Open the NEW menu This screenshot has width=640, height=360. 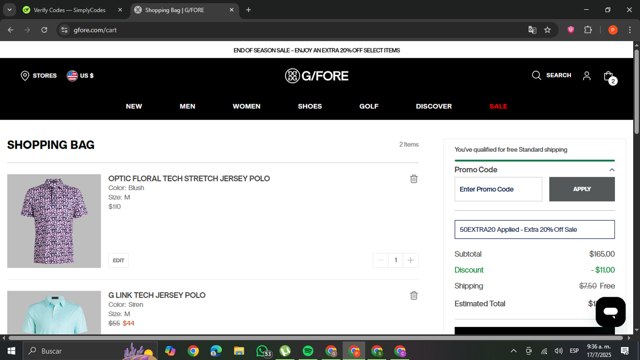pyautogui.click(x=134, y=106)
